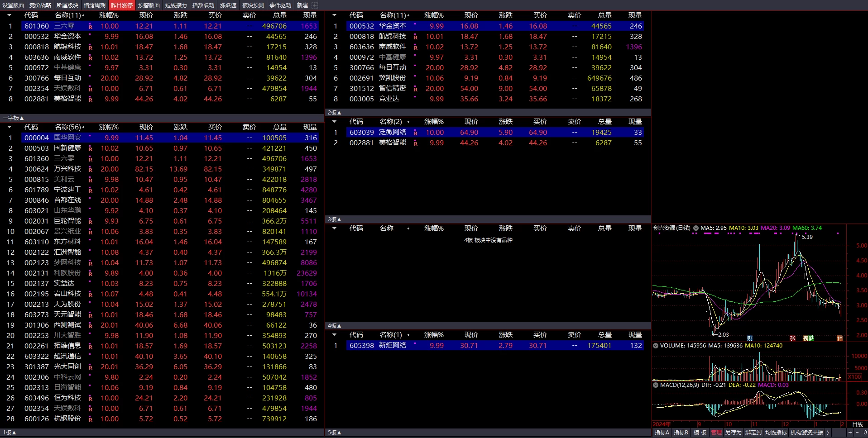Click the 绑定到 button
The height and width of the screenshot is (438, 868).
753,432
